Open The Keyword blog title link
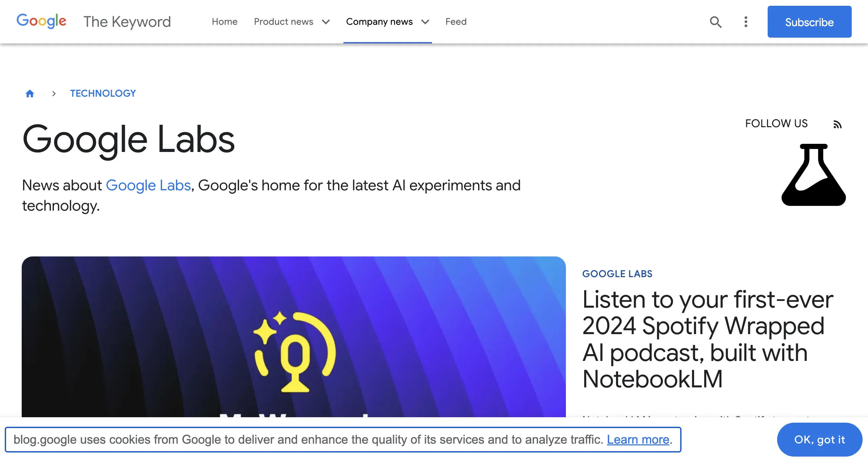Viewport: 868px width, 462px height. [x=127, y=22]
